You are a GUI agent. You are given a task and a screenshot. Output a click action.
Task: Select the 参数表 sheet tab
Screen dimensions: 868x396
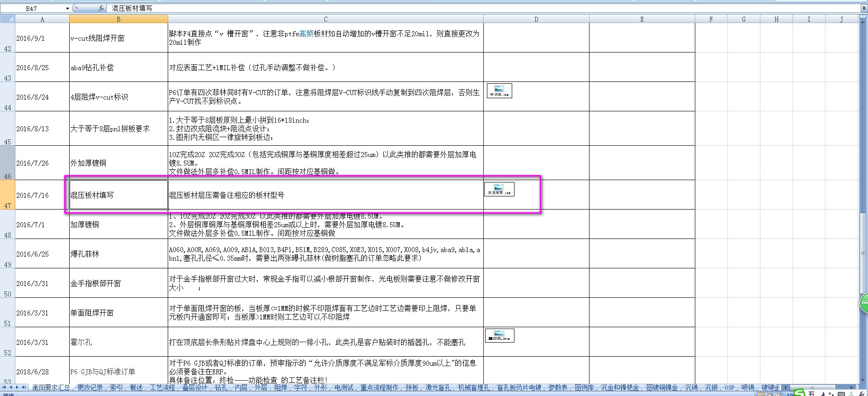click(x=558, y=387)
